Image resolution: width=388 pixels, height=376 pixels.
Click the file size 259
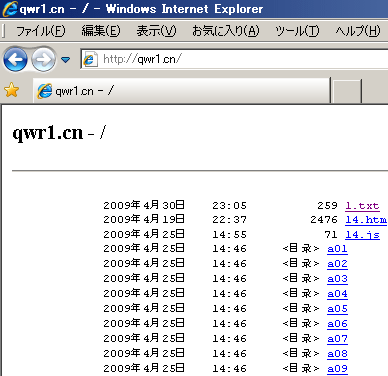pos(328,205)
